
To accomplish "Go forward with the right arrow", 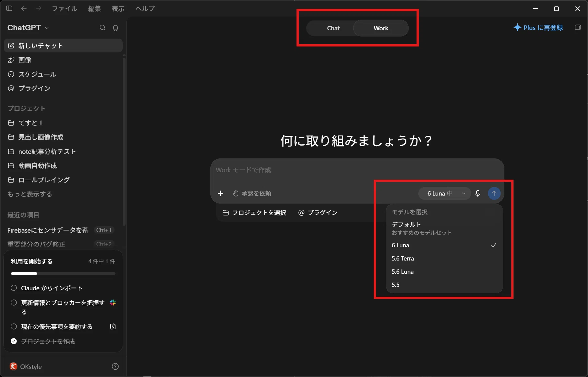I will (x=38, y=8).
